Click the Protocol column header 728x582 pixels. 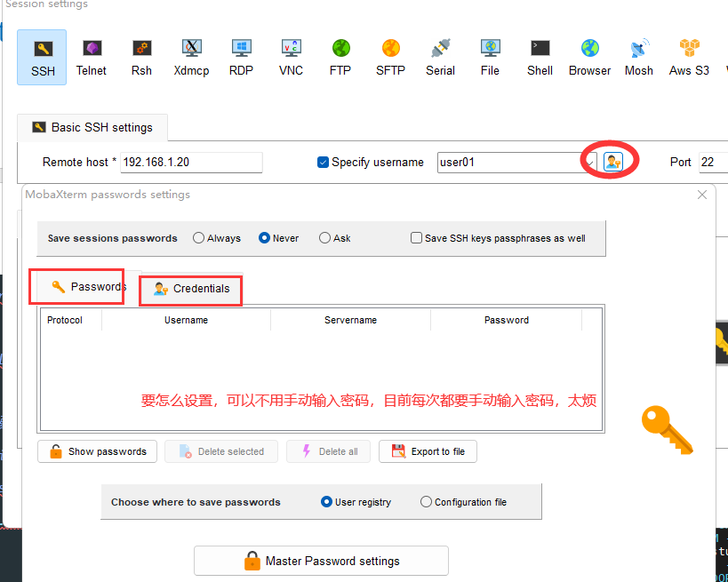(71, 320)
